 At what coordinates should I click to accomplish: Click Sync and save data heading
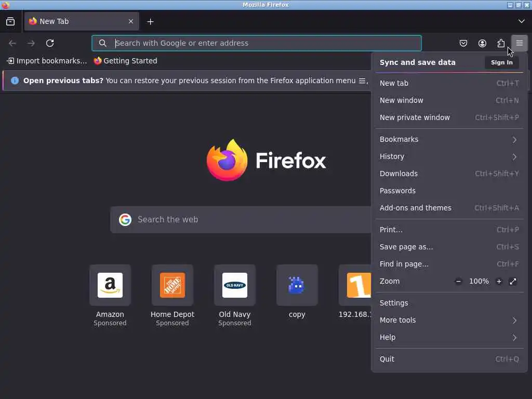(417, 62)
